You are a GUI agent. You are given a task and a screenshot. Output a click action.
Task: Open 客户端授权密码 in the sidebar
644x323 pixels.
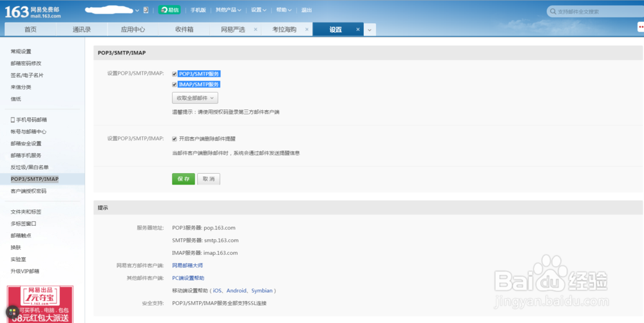28,191
